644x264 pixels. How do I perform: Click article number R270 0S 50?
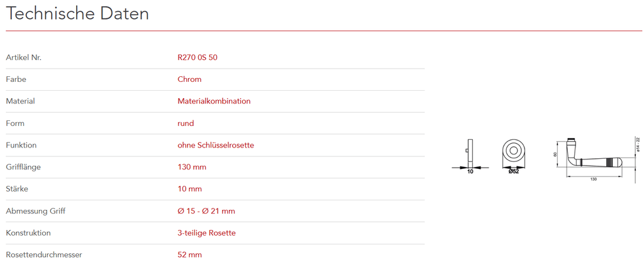pyautogui.click(x=197, y=57)
